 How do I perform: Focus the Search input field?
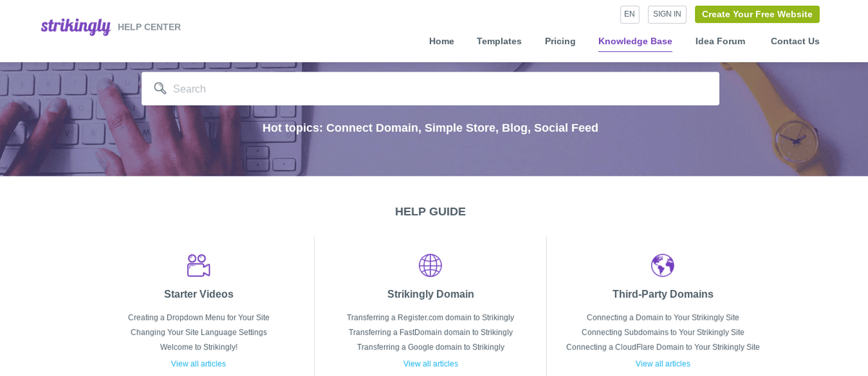[x=430, y=89]
